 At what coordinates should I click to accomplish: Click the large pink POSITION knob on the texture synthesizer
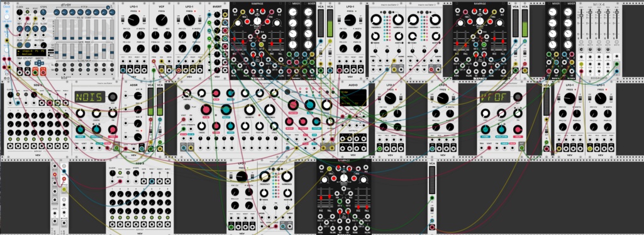[293, 105]
